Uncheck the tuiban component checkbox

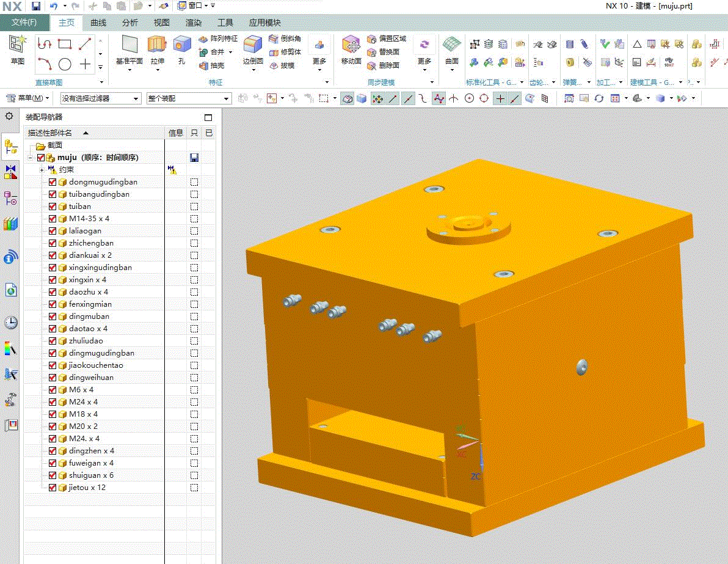[53, 207]
